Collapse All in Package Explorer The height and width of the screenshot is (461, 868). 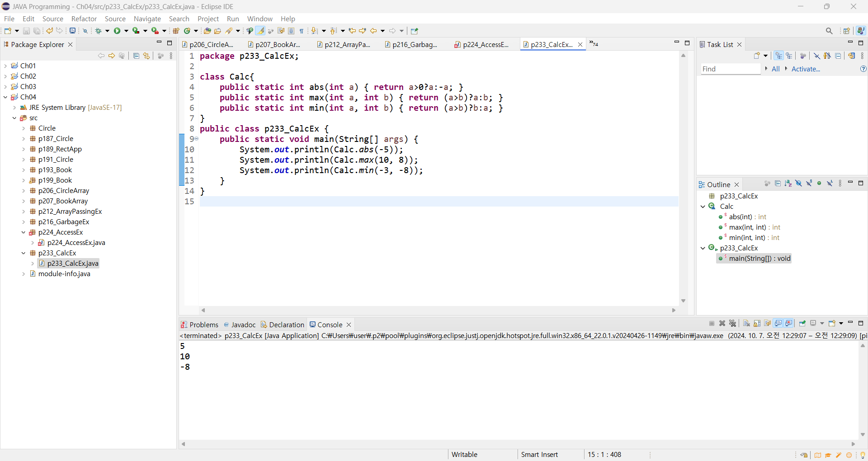[136, 56]
